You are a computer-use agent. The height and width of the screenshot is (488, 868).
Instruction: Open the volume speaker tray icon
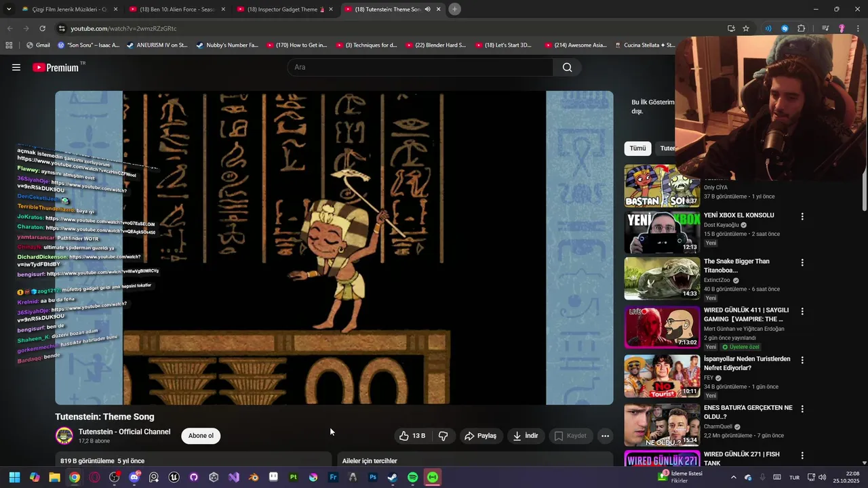(823, 477)
